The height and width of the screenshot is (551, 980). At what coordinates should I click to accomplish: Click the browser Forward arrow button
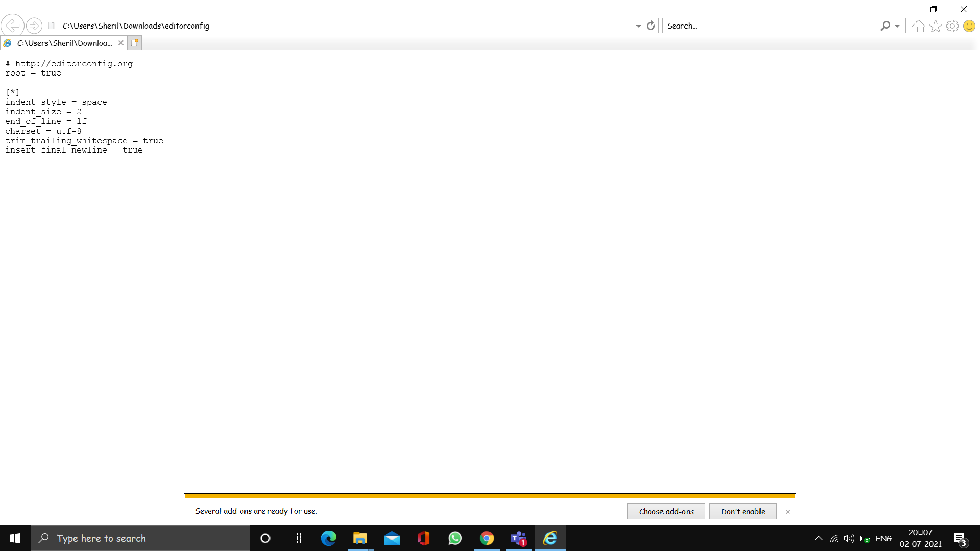(x=34, y=26)
